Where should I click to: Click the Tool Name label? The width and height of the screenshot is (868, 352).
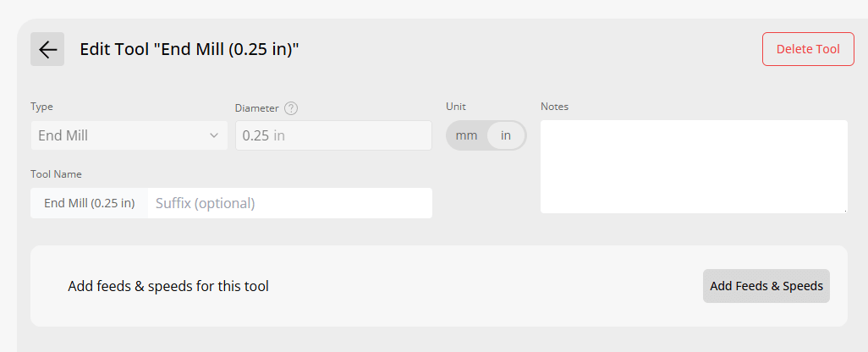56,174
